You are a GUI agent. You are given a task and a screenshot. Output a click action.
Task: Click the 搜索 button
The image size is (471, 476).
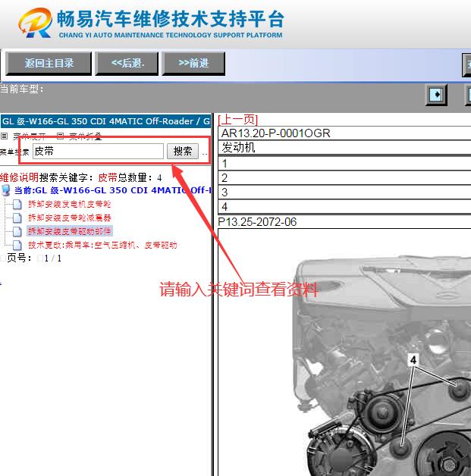click(x=183, y=151)
